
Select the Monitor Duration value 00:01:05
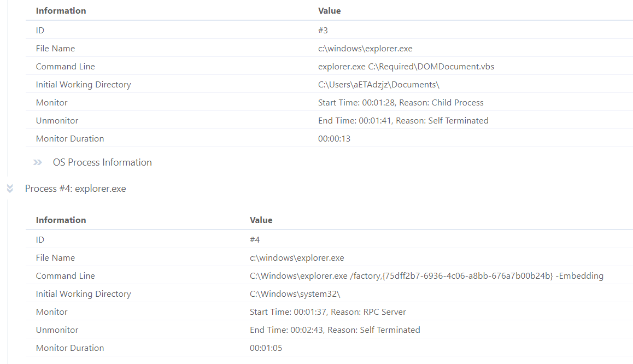pyautogui.click(x=266, y=348)
